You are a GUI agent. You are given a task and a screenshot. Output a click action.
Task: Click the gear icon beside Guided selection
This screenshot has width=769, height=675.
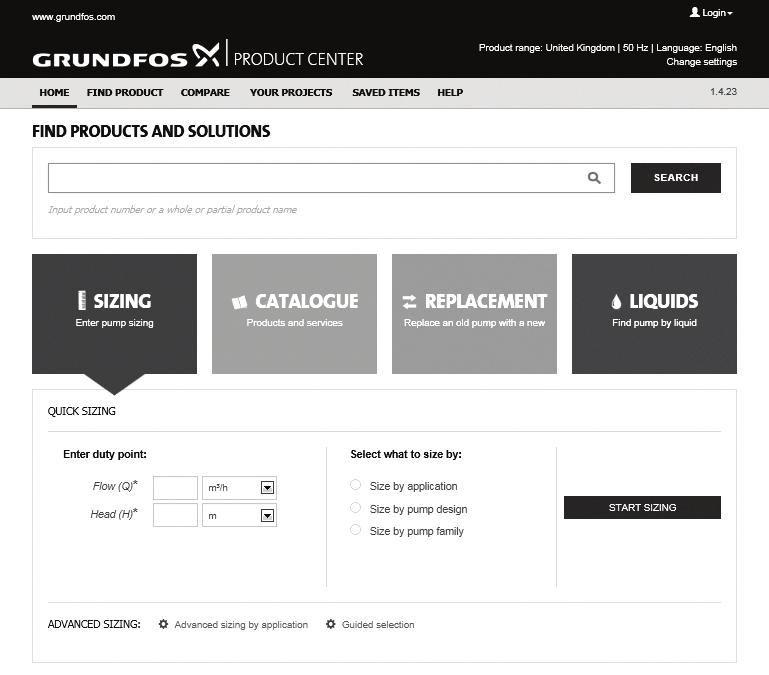click(x=331, y=624)
